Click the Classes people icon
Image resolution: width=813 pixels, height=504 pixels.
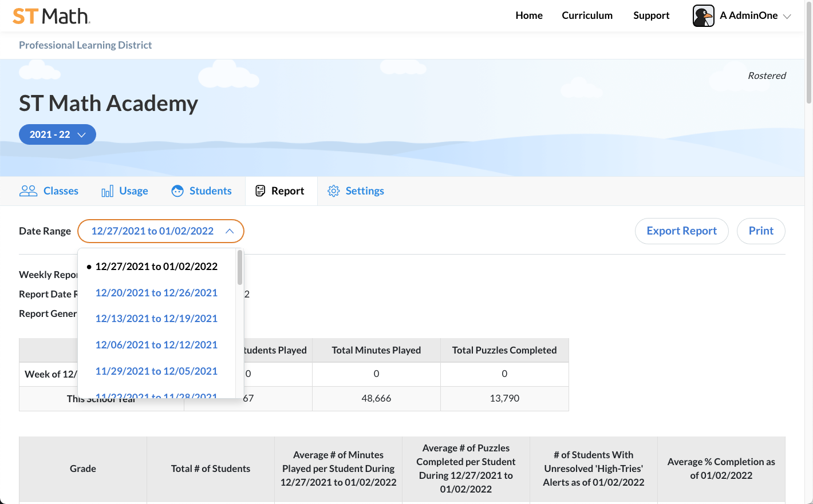[x=28, y=191]
